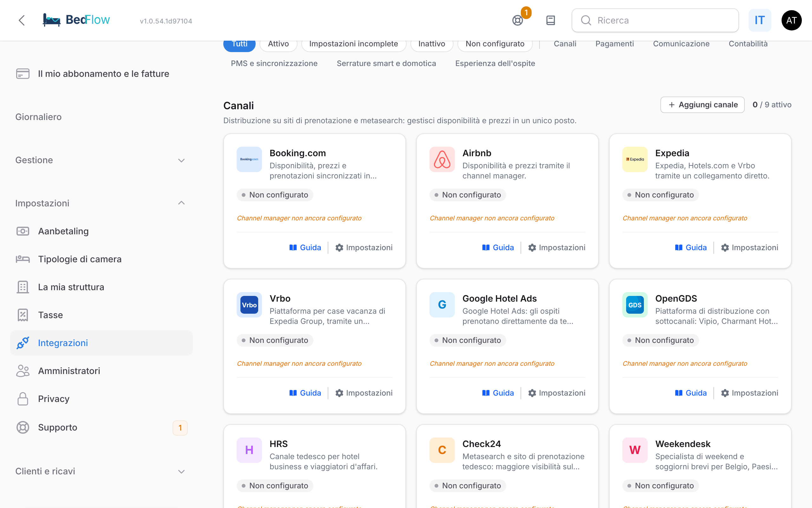This screenshot has height=508, width=812.
Task: Click the BedFlow logo
Action: pyautogui.click(x=76, y=20)
